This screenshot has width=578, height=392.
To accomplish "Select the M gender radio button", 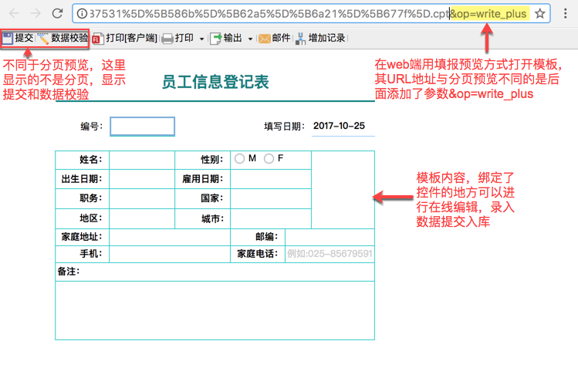I will pos(239,158).
